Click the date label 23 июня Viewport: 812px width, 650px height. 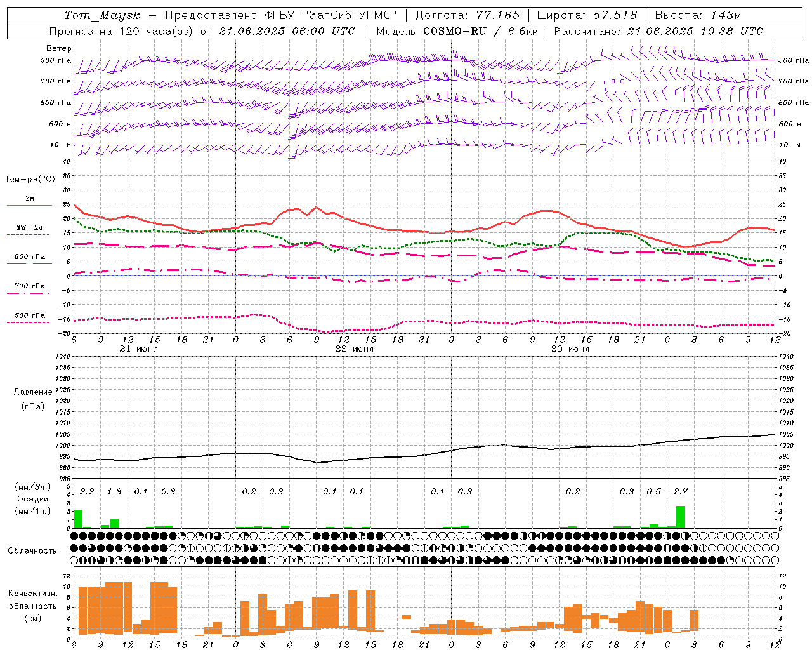point(570,349)
